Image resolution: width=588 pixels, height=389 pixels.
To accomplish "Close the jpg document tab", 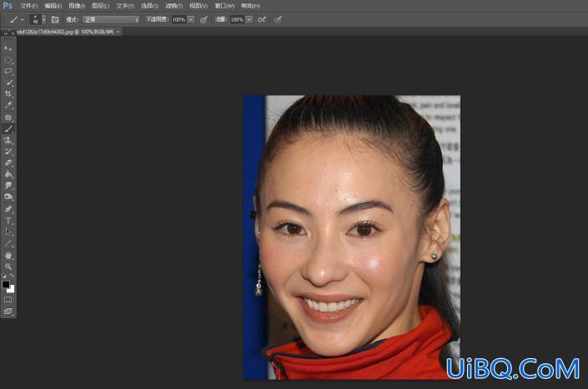I will (x=118, y=32).
